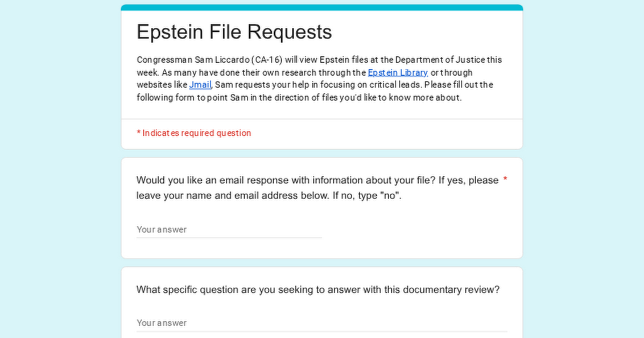This screenshot has height=338, width=644.
Task: Click the asterisk before 'Indicates required question'
Action: (138, 133)
